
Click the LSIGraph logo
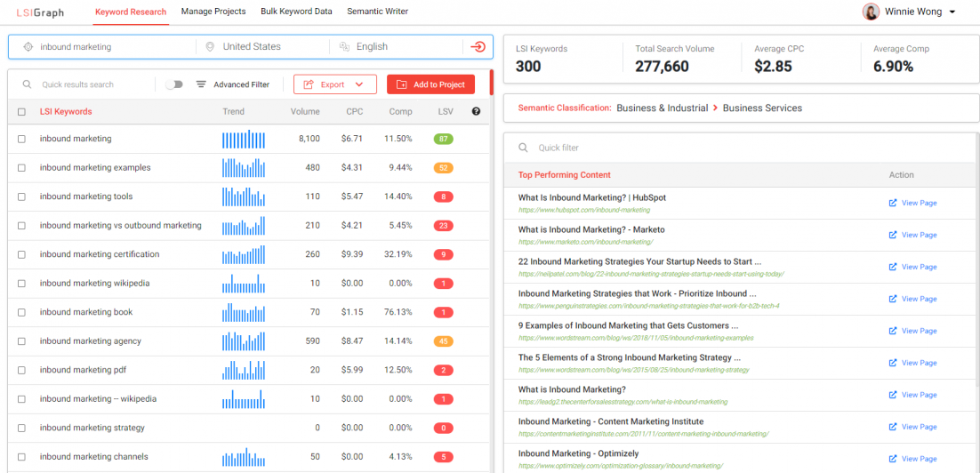(40, 12)
